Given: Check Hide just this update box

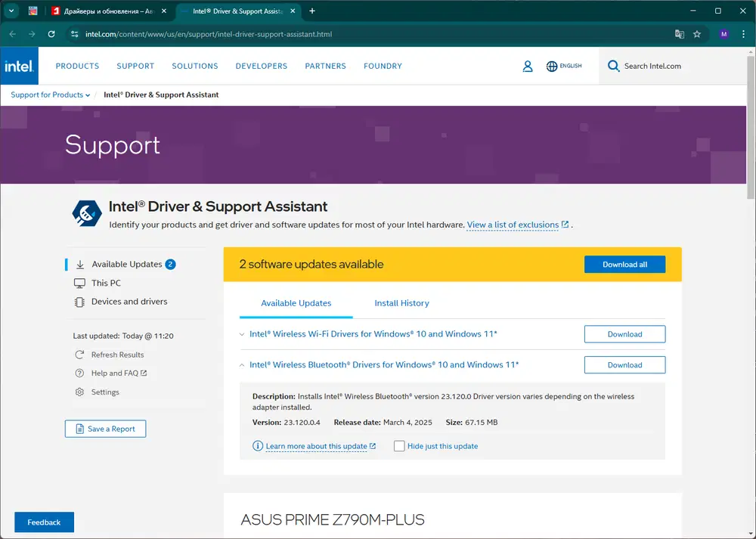Looking at the screenshot, I should 399,446.
